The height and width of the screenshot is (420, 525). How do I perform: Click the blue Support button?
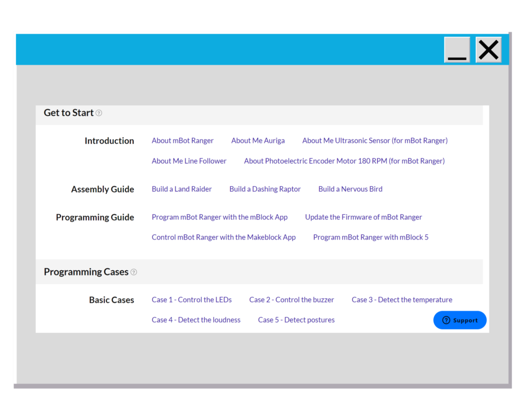(460, 320)
